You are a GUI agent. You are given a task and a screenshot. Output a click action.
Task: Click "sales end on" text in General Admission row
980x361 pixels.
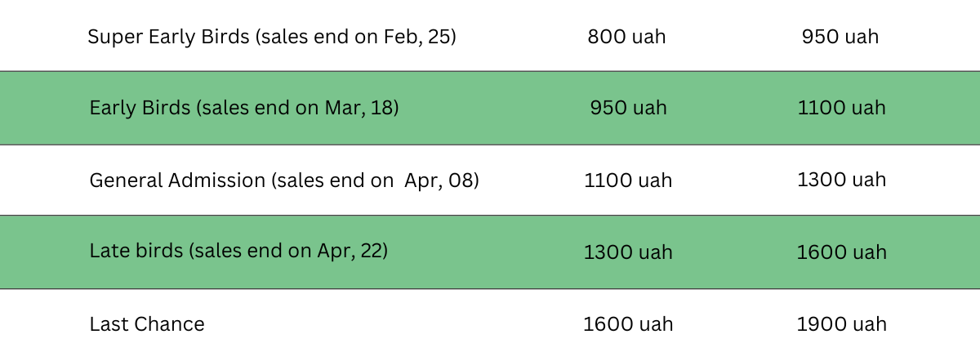pyautogui.click(x=335, y=180)
